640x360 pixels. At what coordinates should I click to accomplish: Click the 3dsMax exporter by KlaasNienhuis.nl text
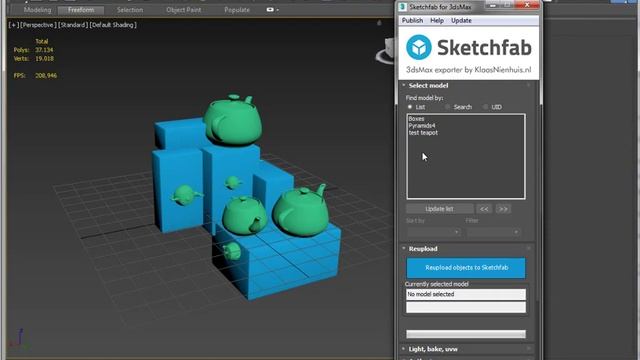tap(469, 70)
